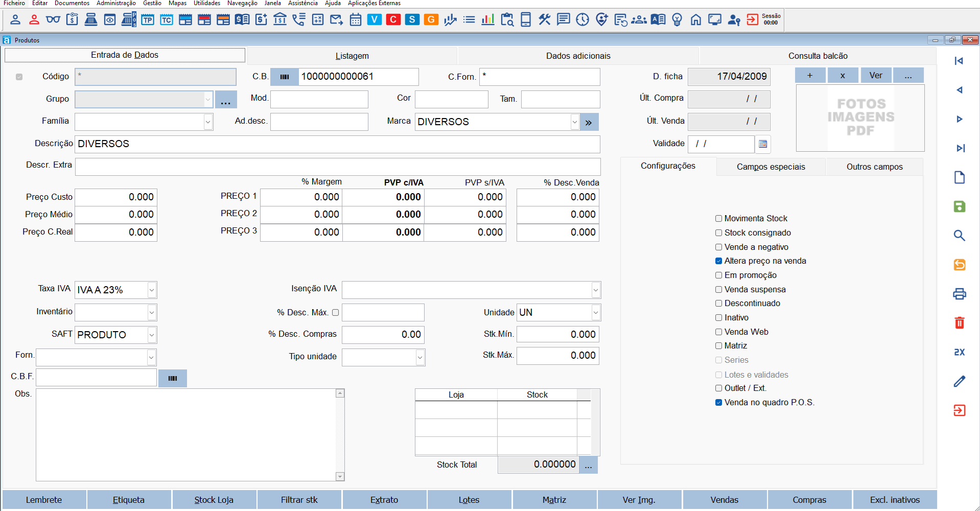Expand the Taxa IVA dropdown

click(x=152, y=290)
